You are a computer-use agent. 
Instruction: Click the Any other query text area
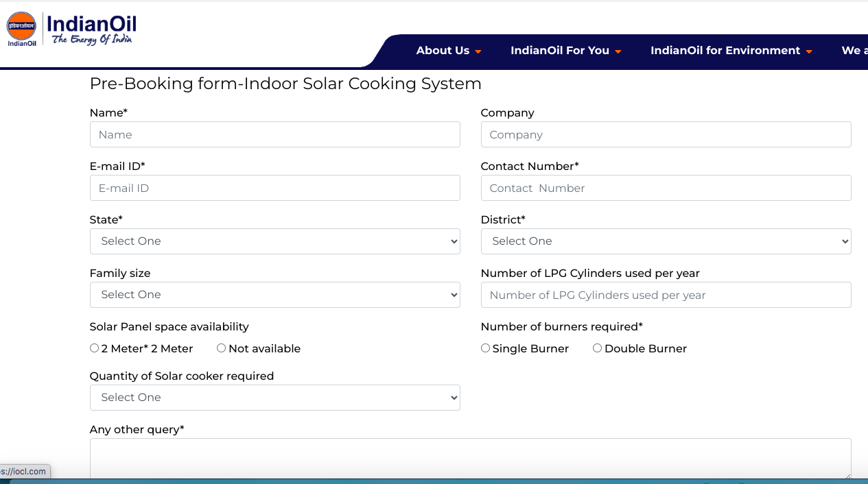[x=470, y=459]
